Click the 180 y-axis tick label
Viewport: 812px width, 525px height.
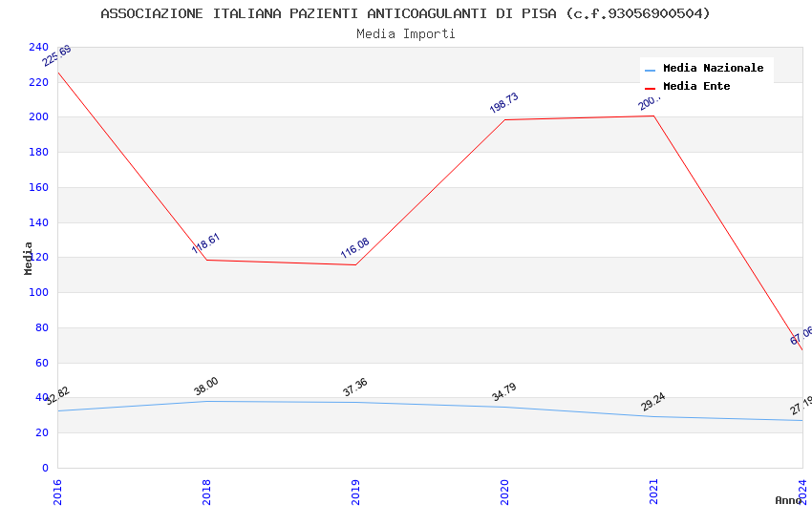38,152
